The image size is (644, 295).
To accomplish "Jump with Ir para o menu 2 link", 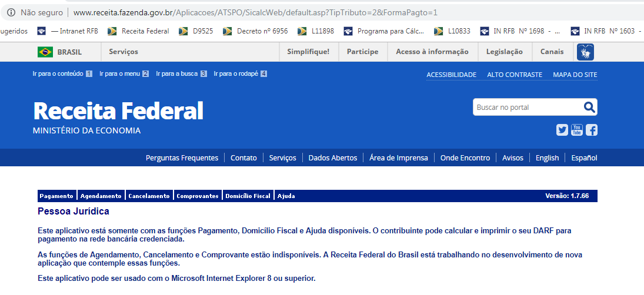I will 124,74.
